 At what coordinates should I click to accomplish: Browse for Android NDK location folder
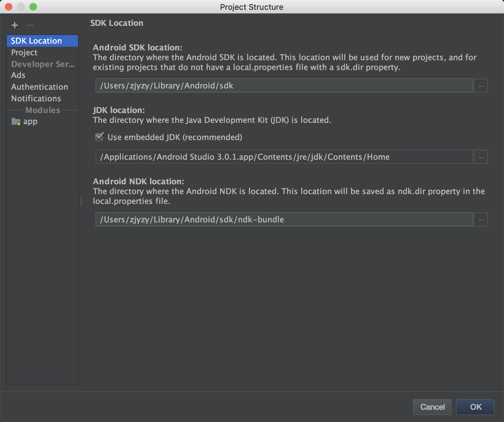tap(481, 220)
